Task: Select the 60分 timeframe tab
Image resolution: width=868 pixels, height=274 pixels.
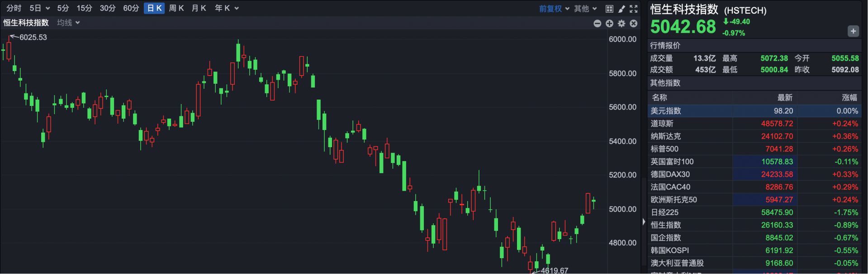Action: tap(131, 8)
